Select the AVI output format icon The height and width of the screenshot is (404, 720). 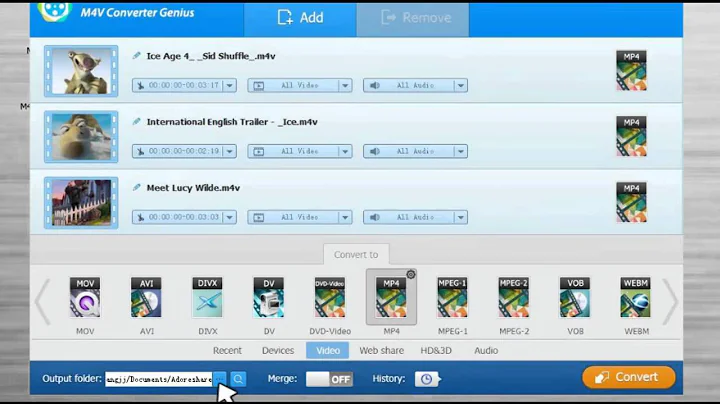(146, 297)
